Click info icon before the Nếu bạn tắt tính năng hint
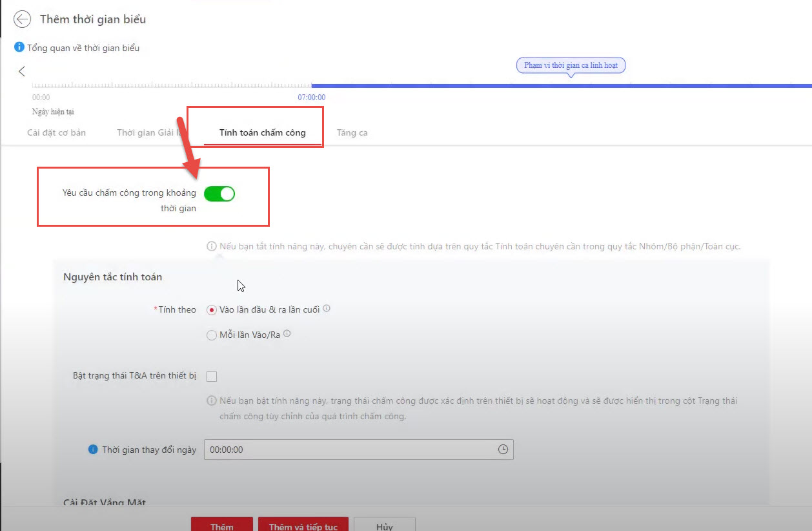812x531 pixels. 211,246
